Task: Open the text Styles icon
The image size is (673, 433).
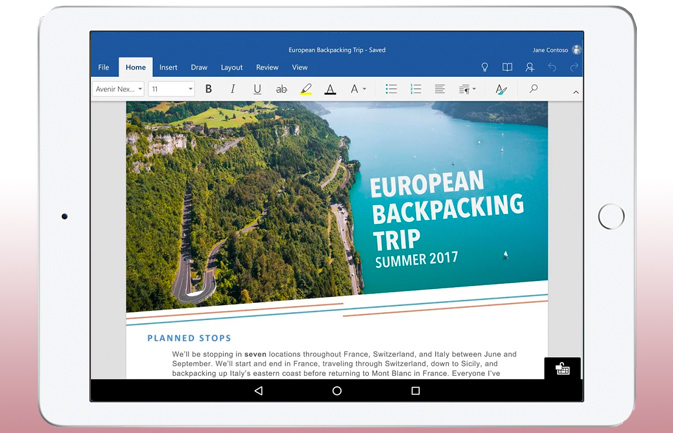Action: point(501,89)
